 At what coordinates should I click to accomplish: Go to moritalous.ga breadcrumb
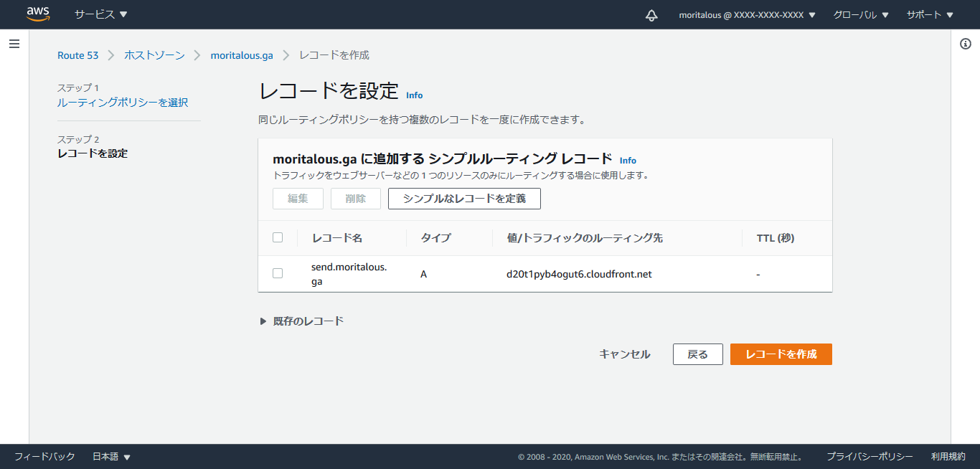242,55
